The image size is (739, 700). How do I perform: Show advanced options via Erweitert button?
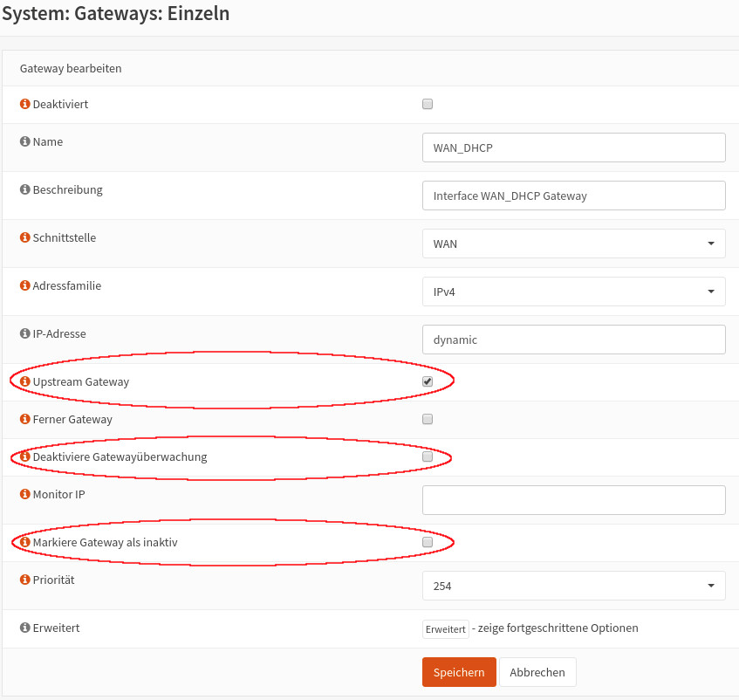click(445, 628)
